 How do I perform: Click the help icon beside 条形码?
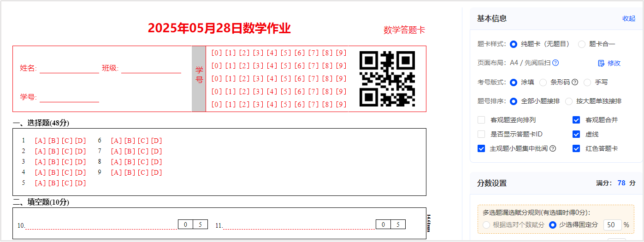pos(575,82)
